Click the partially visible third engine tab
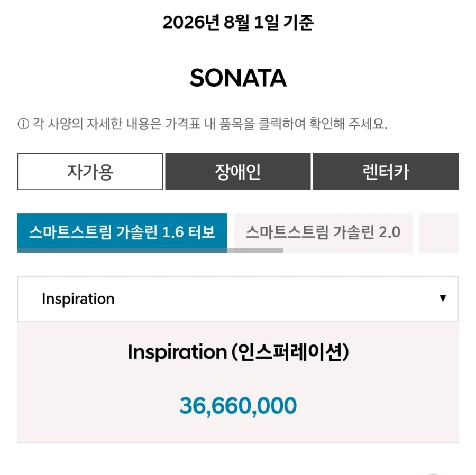The height and width of the screenshot is (475, 476). (438, 232)
